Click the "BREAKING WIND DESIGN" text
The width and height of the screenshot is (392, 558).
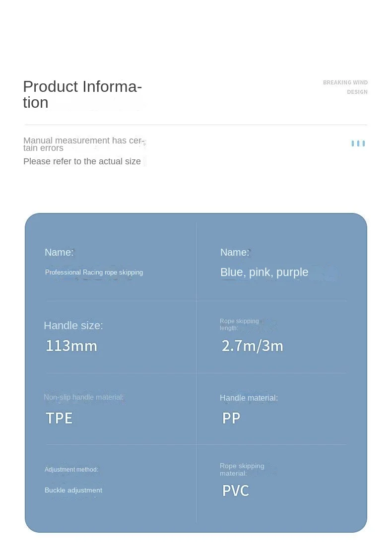(x=345, y=87)
